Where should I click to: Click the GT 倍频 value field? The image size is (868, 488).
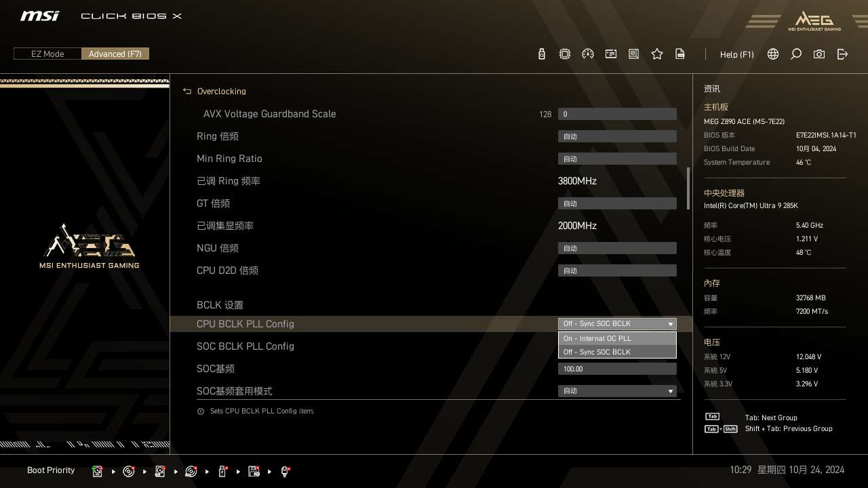click(617, 203)
